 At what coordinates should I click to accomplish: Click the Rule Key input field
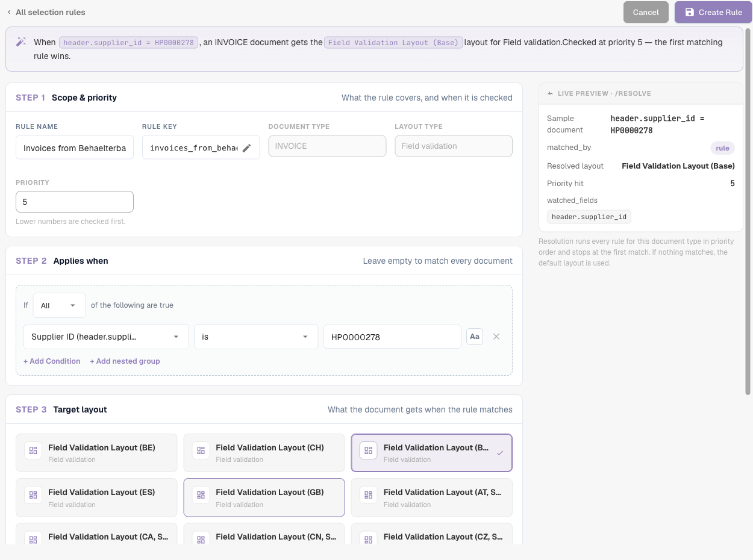(201, 148)
